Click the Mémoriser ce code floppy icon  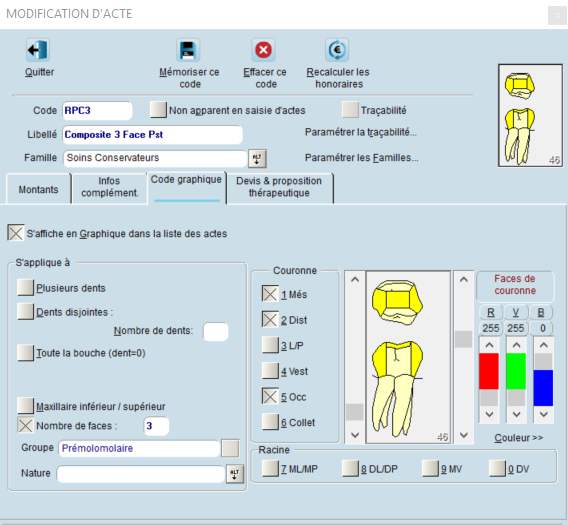188,50
